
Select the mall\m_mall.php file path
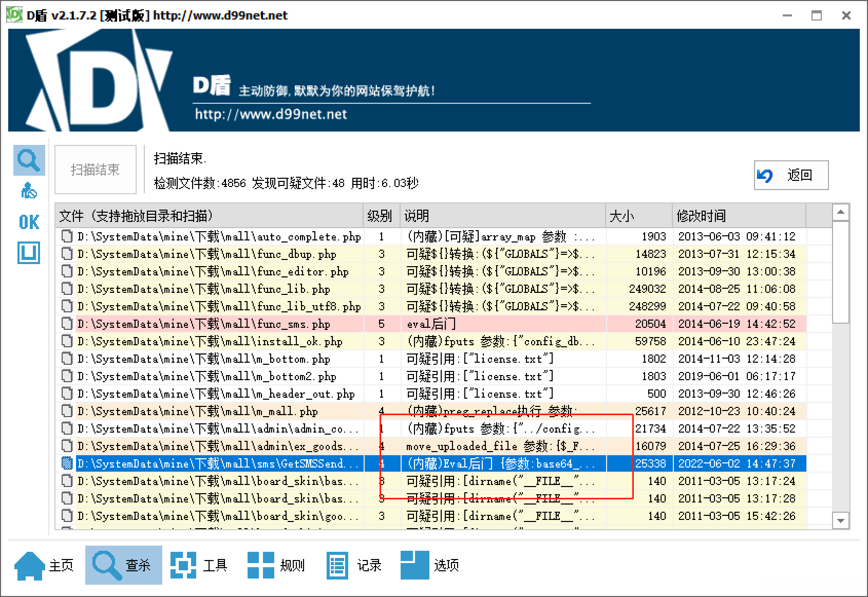pos(198,411)
